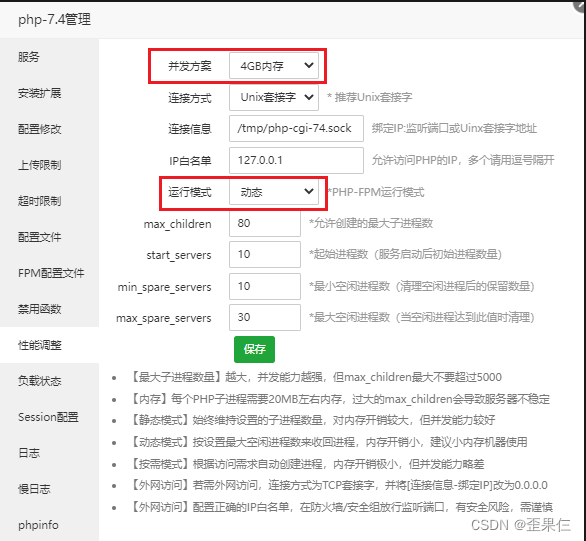The height and width of the screenshot is (541, 586).
Task: Click the start_servers label
Action: pos(179,255)
